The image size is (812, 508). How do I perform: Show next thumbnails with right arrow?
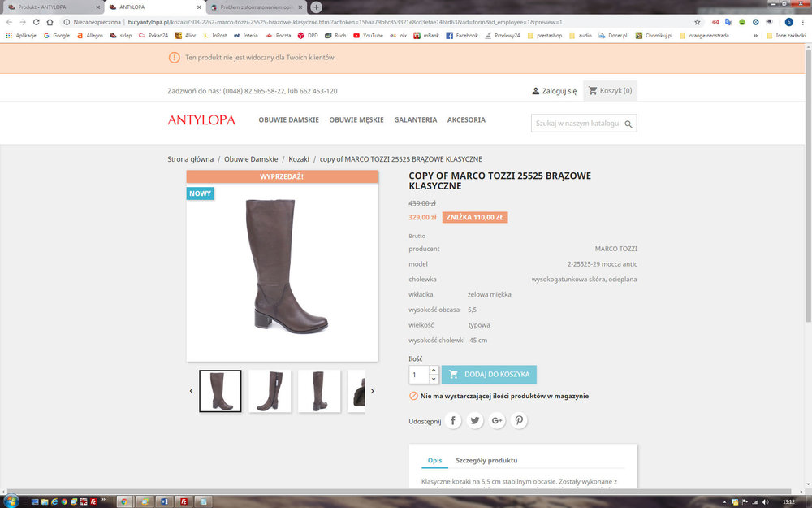[x=373, y=391]
